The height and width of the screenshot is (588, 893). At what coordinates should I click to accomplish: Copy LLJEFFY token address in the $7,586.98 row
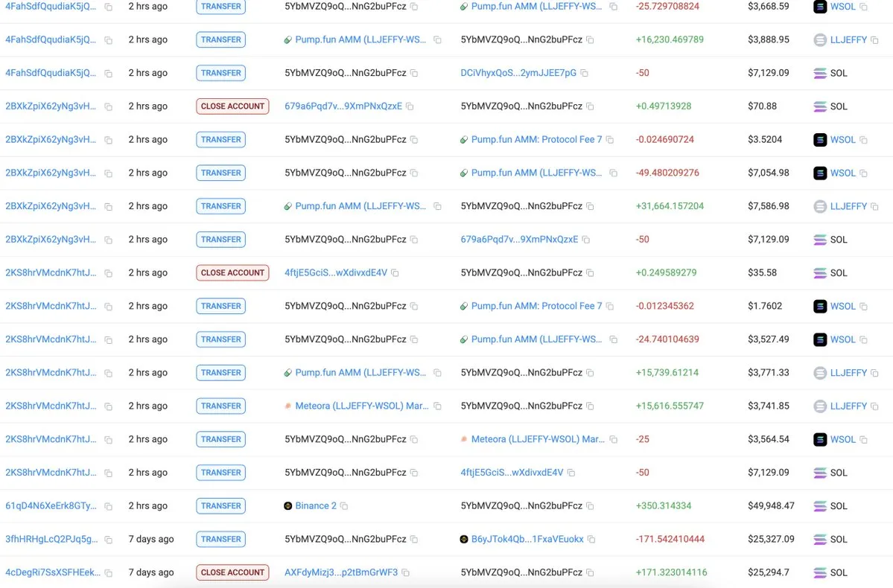pyautogui.click(x=874, y=206)
